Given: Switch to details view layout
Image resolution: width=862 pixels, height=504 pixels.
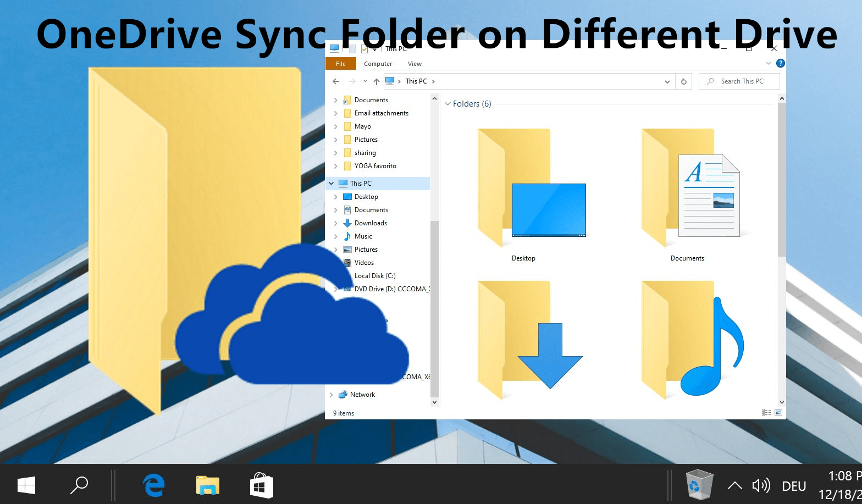Looking at the screenshot, I should point(766,413).
